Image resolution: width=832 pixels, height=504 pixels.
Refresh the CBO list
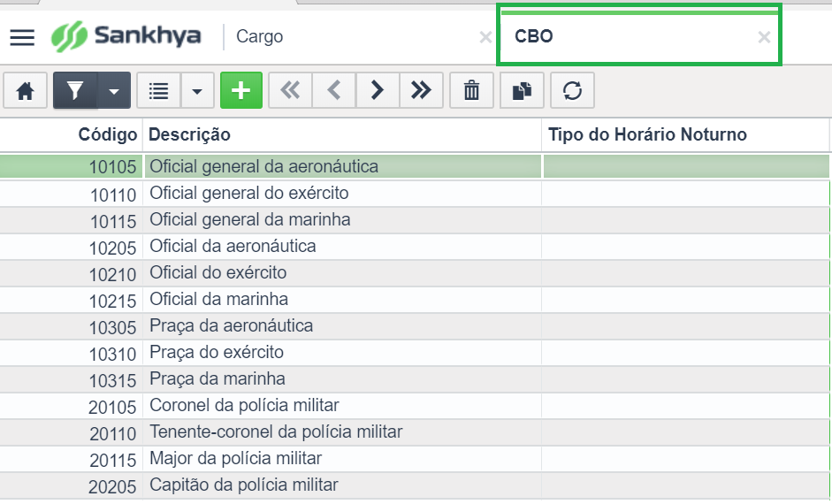click(572, 91)
